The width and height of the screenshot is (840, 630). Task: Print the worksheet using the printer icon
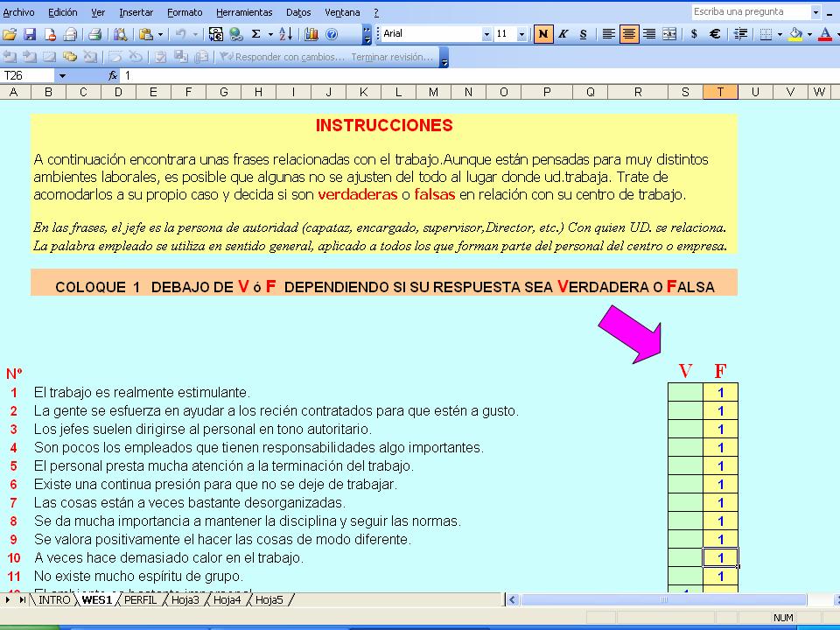pyautogui.click(x=94, y=34)
